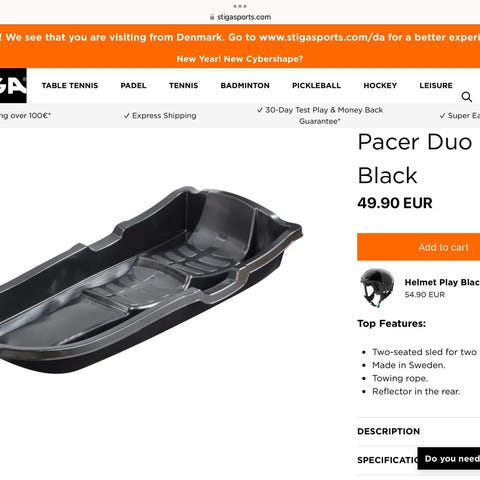Expand the Specifications section
This screenshot has width=480, height=480.
click(x=387, y=460)
